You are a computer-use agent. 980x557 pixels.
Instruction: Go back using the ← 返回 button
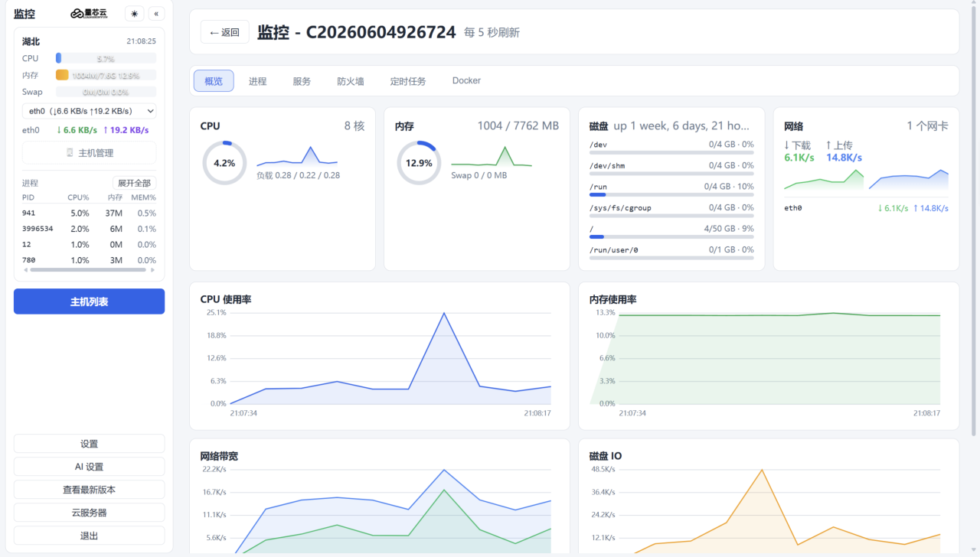[224, 32]
